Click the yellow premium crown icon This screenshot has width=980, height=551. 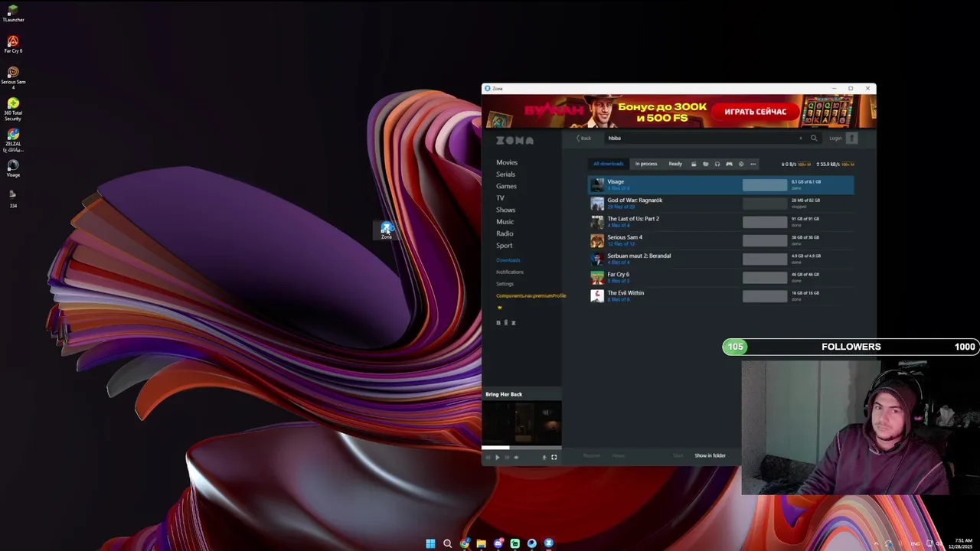[x=500, y=308]
